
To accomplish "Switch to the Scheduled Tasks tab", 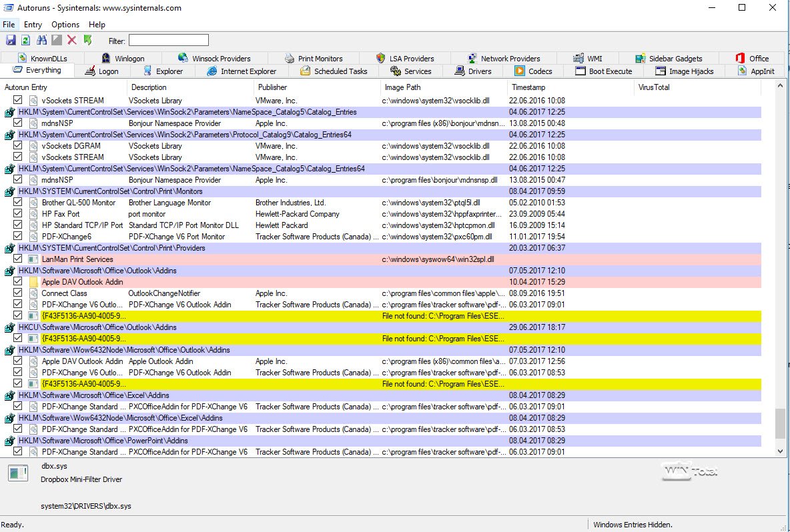I will tap(333, 71).
